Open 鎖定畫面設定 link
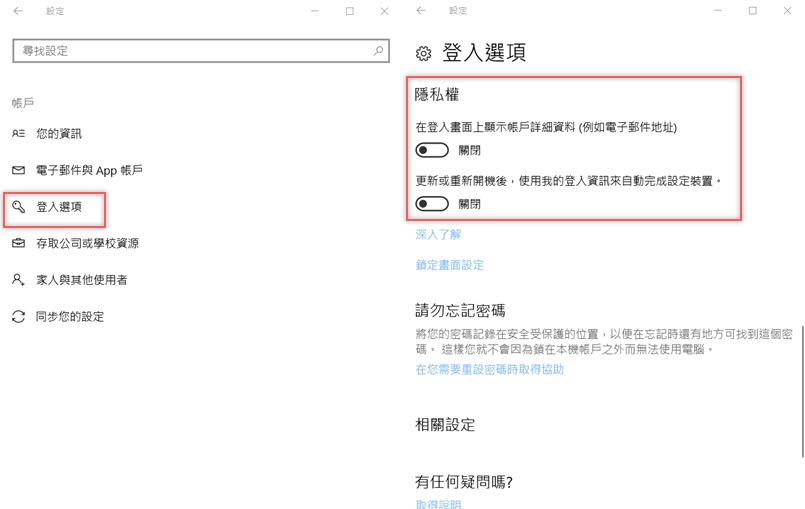 pyautogui.click(x=450, y=265)
